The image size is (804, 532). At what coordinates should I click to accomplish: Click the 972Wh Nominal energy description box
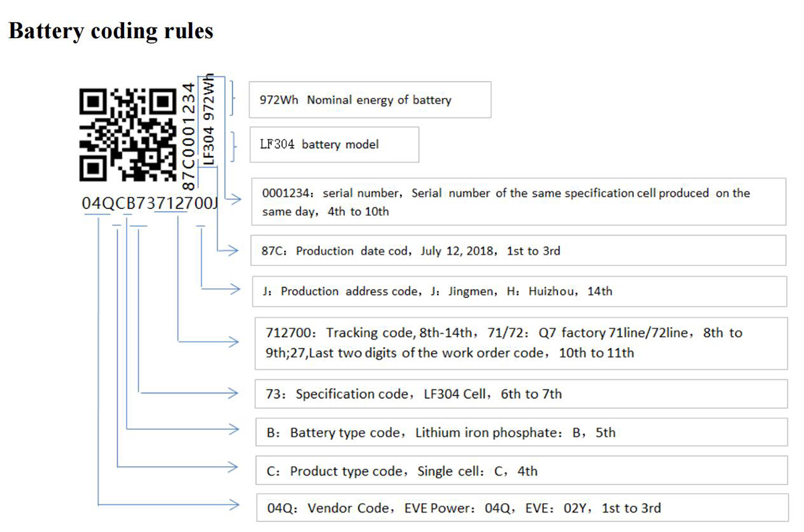(x=369, y=100)
